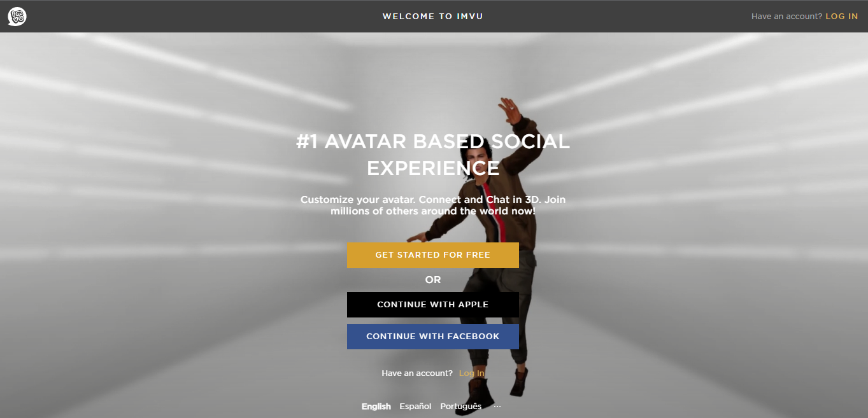Screen dimensions: 868x418
Task: Switch language to Español
Action: tap(415, 407)
